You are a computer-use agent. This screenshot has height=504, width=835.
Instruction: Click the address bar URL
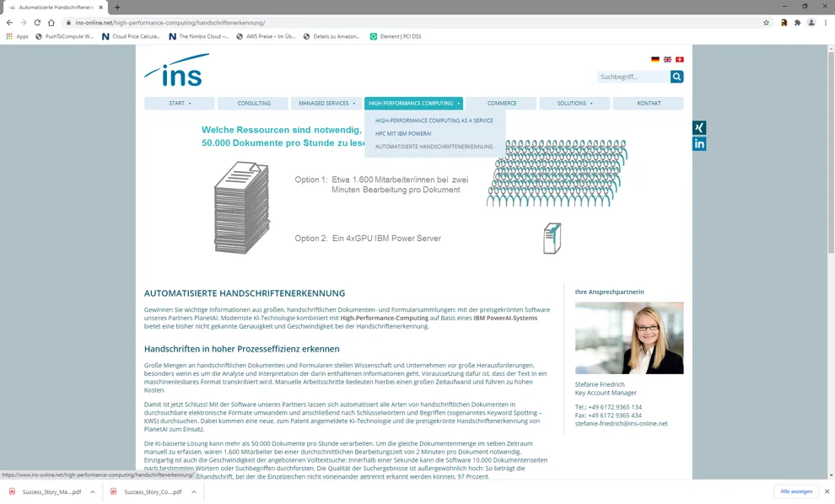(170, 23)
